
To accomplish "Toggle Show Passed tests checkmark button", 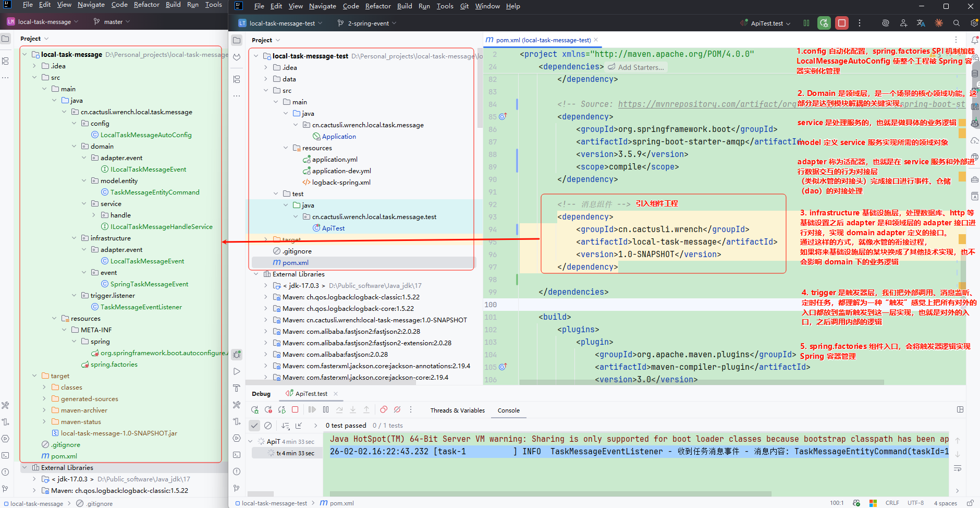I will [x=254, y=426].
